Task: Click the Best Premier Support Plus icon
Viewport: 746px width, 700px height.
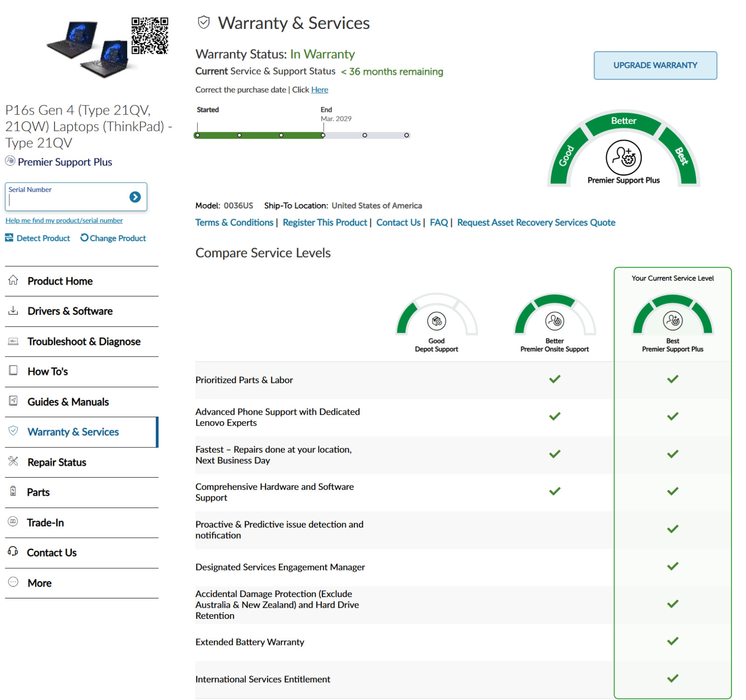Action: [673, 321]
